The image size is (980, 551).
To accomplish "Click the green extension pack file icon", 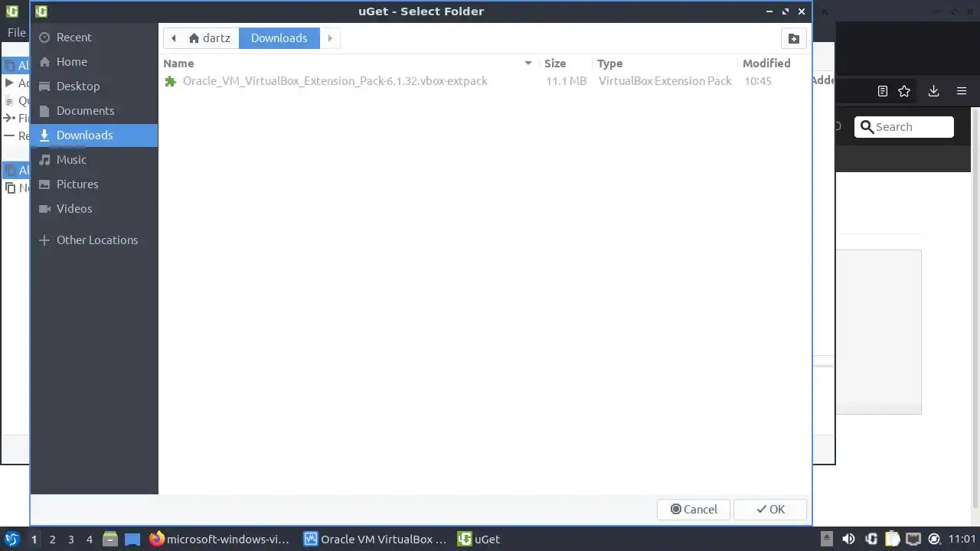I will click(x=171, y=80).
